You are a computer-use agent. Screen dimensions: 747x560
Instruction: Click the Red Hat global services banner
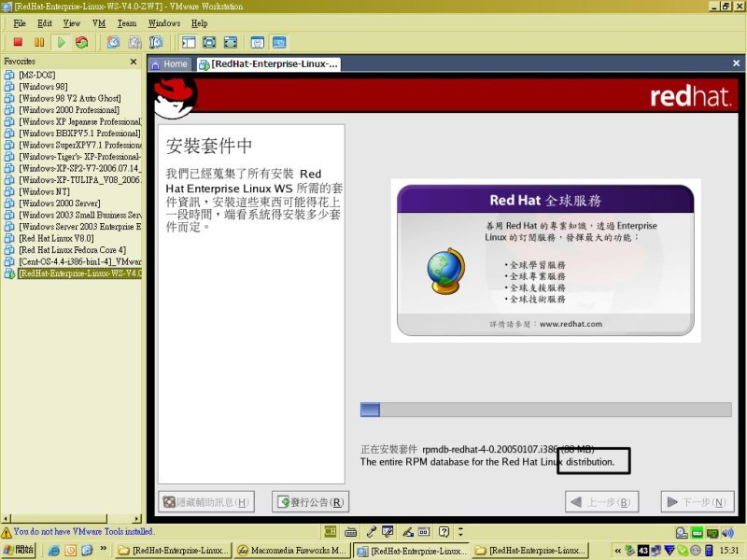545,260
